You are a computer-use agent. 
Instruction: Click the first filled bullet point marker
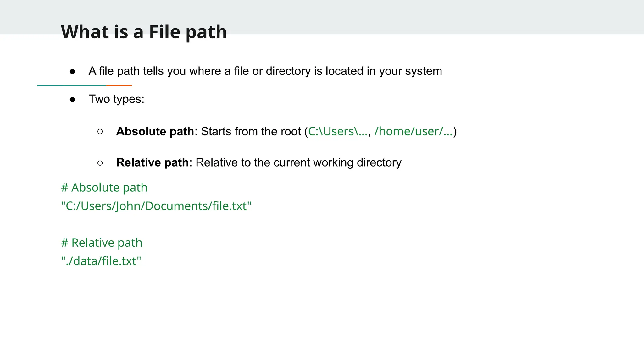(x=72, y=72)
